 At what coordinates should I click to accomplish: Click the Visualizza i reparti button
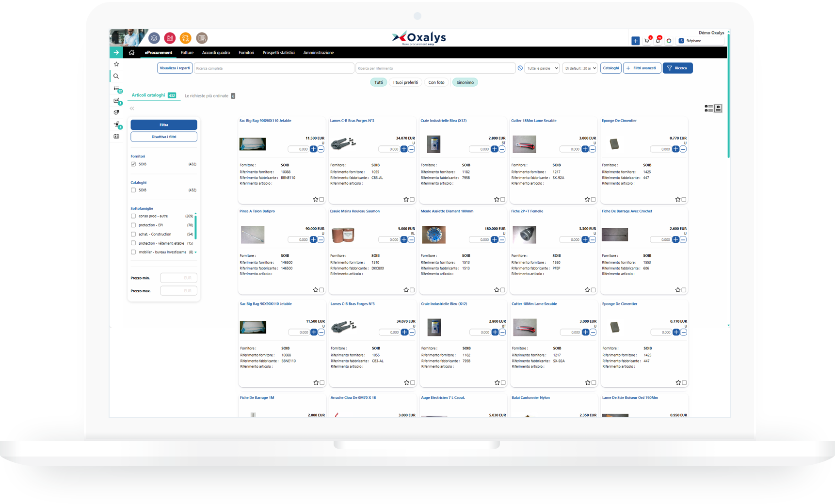pyautogui.click(x=175, y=68)
